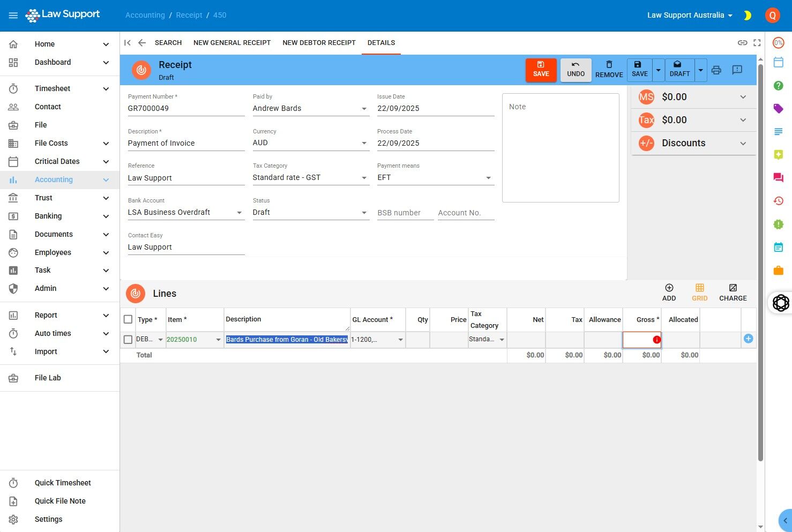This screenshot has height=532, width=792.
Task: Open the Status dropdown
Action: 311,213
